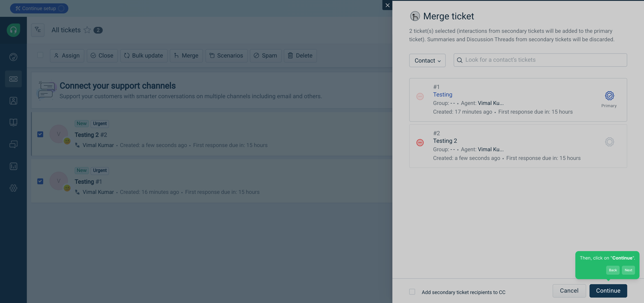Viewport: 644px width, 303px height.
Task: Remove ticket #2 Testing 2 from merge
Action: 420,143
